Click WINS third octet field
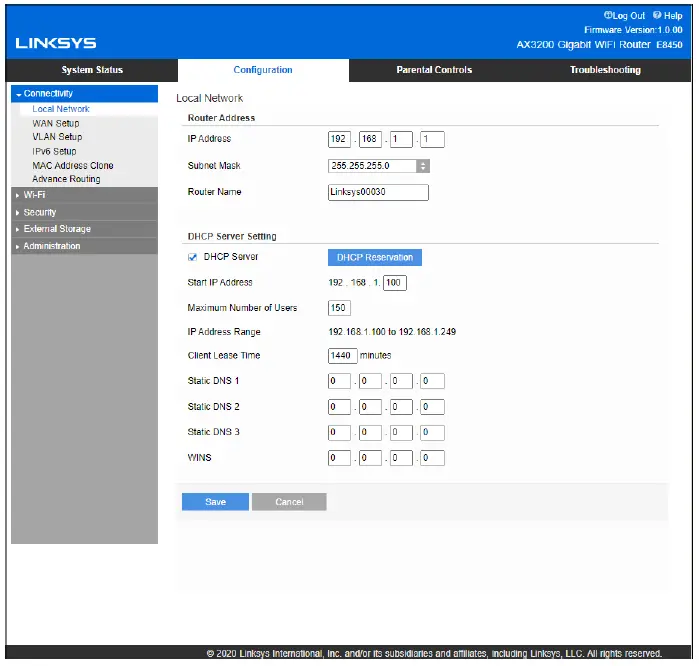This screenshot has width=699, height=666. click(x=401, y=458)
